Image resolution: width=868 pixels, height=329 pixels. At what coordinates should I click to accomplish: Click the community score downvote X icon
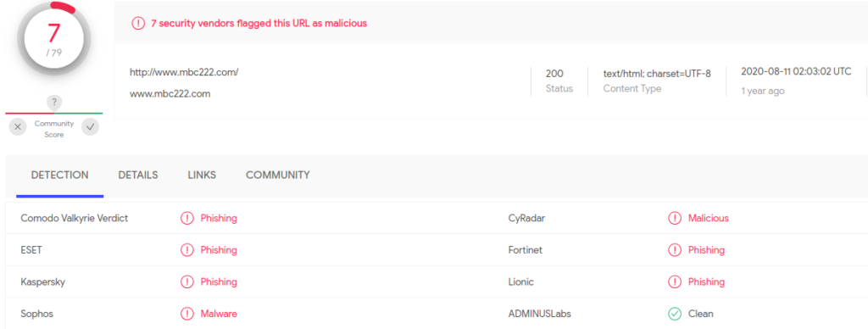coord(18,127)
